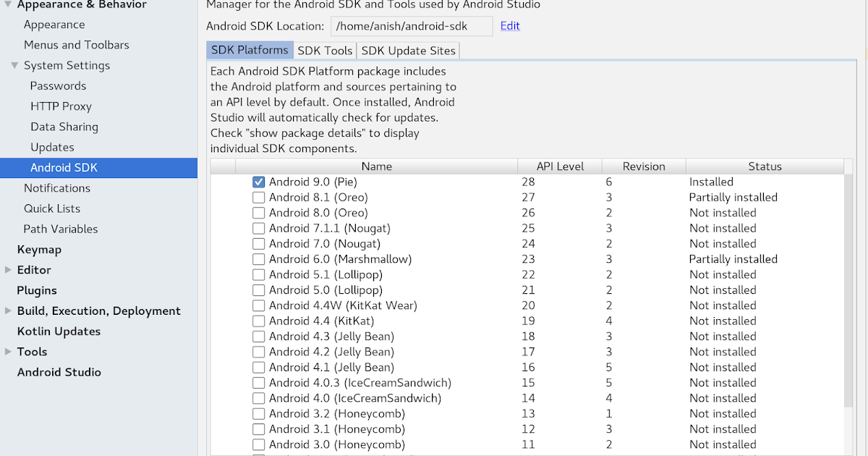868x456 pixels.
Task: Sort table by API Level column header
Action: coord(560,166)
